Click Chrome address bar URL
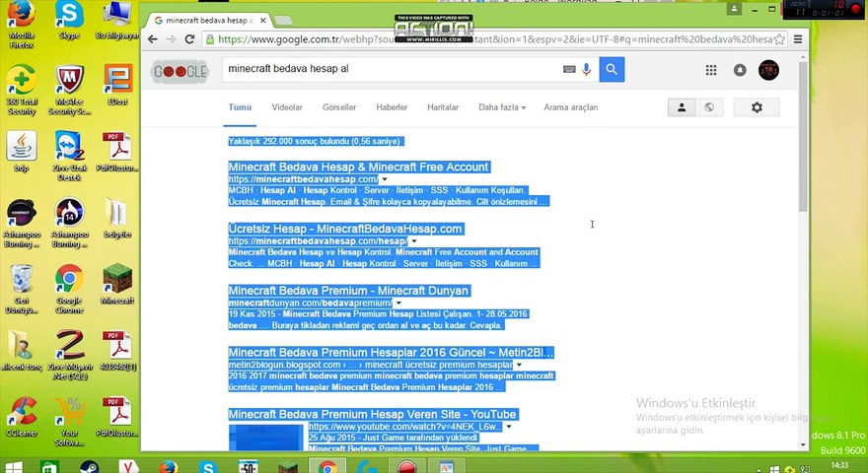This screenshot has width=868, height=473. point(494,39)
